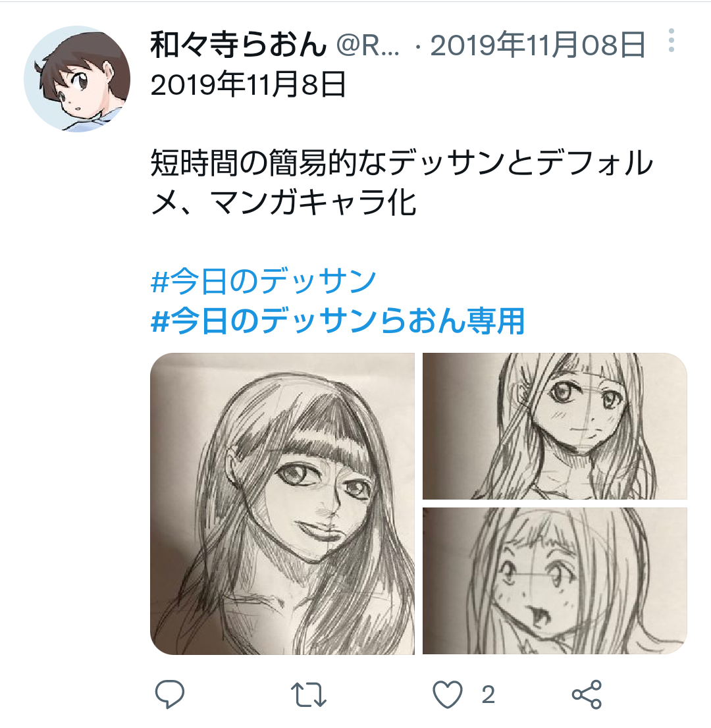Like the tweet with the heart icon
Image resolution: width=711 pixels, height=728 pixels.
pos(447,694)
